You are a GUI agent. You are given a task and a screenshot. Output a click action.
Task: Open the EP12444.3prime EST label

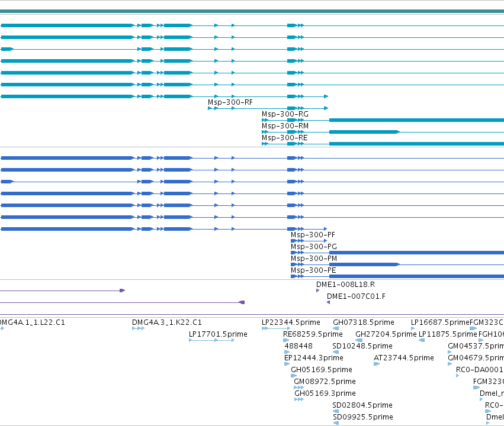[314, 359]
